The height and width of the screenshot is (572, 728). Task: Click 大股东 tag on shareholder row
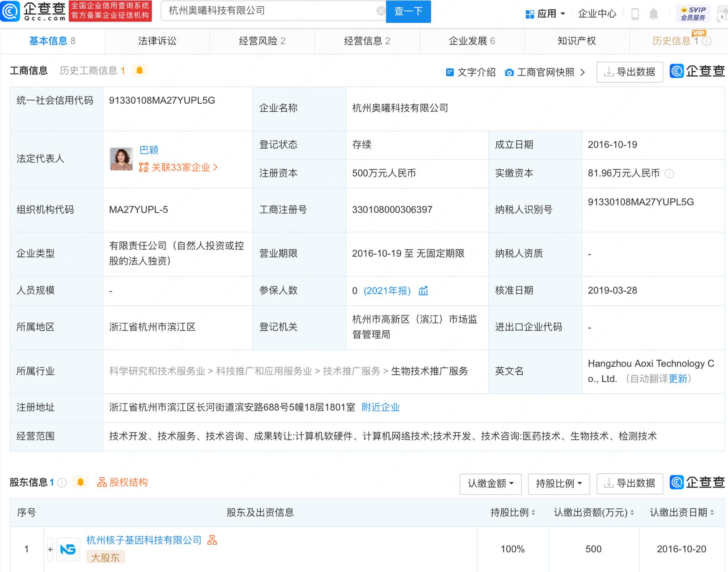point(106,558)
